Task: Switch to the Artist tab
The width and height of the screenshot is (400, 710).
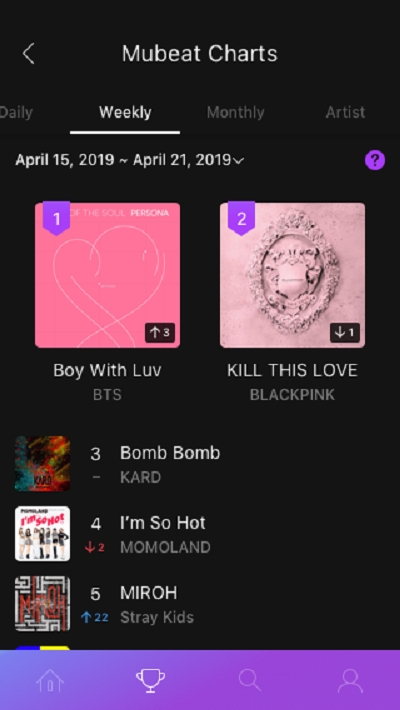Action: pyautogui.click(x=345, y=112)
